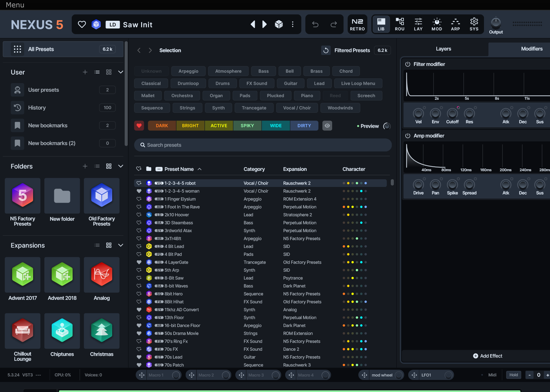Open the ARP arpeggiator view
Viewport: 550px width, 392px height.
pyautogui.click(x=455, y=24)
